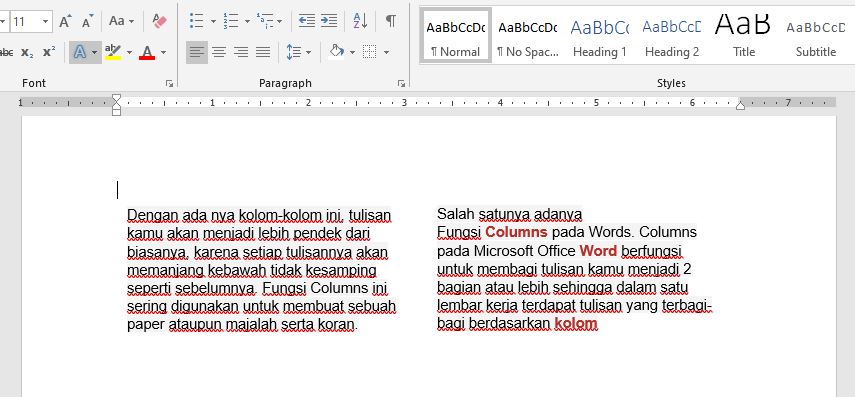This screenshot has height=397, width=855.
Task: Align text right
Action: [x=241, y=52]
